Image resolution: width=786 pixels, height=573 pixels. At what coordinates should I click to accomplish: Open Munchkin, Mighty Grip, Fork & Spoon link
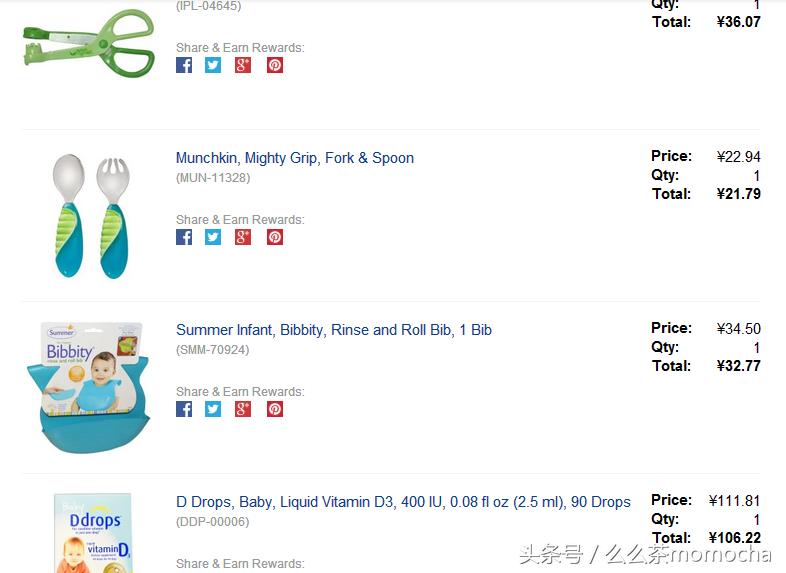tap(295, 158)
